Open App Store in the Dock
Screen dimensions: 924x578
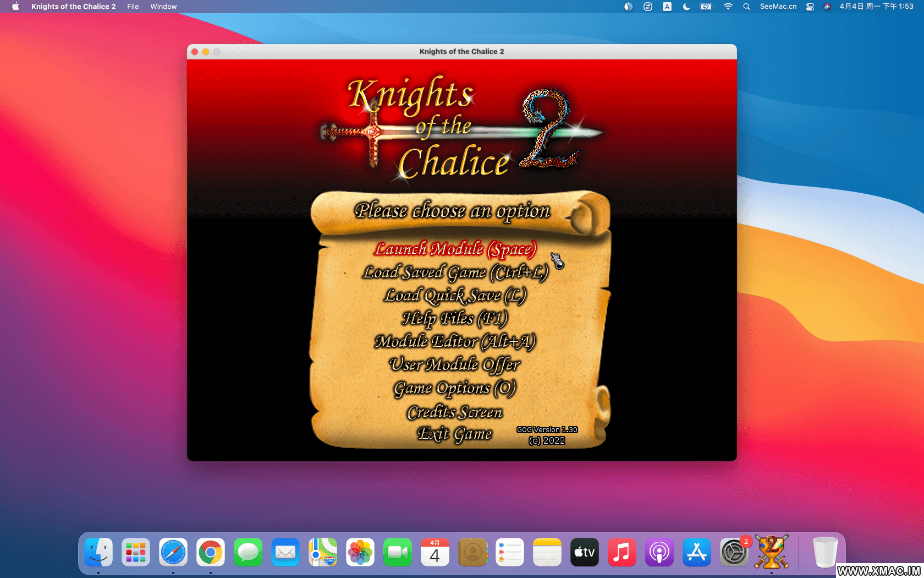pyautogui.click(x=697, y=552)
